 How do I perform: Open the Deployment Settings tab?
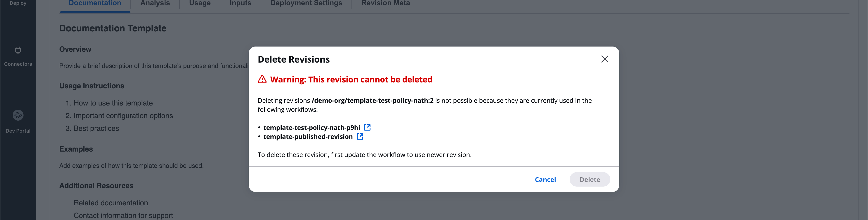[306, 3]
